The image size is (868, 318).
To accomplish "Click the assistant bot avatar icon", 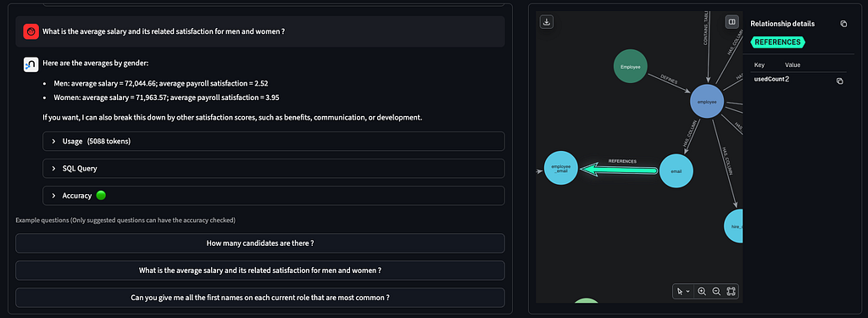I will pyautogui.click(x=31, y=64).
